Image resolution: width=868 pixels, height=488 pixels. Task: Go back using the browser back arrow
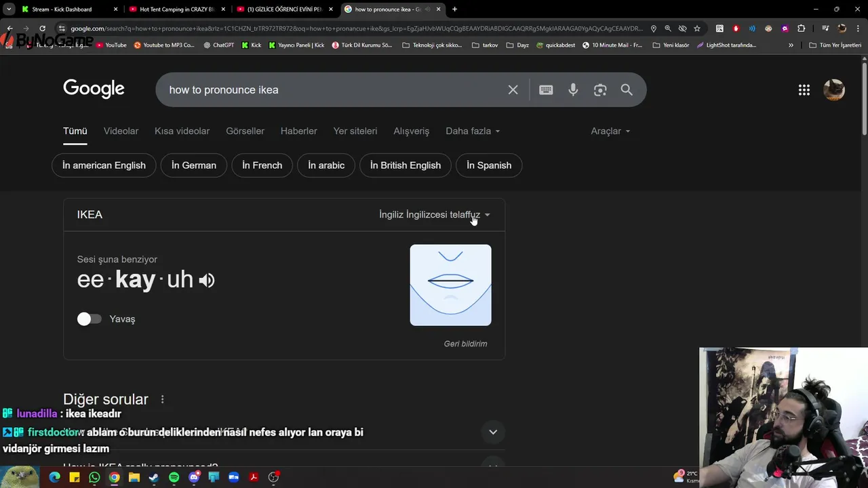click(x=9, y=28)
